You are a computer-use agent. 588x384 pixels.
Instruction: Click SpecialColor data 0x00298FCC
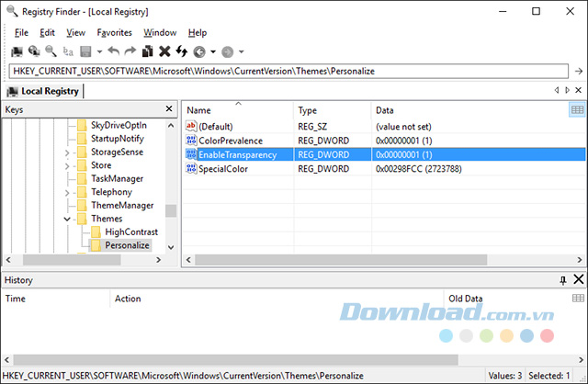[419, 169]
